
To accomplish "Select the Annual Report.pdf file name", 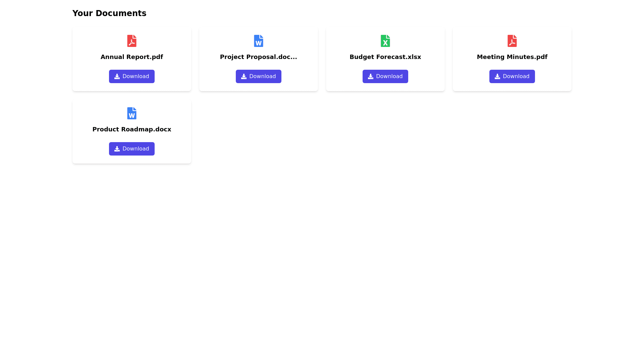I will point(131,57).
